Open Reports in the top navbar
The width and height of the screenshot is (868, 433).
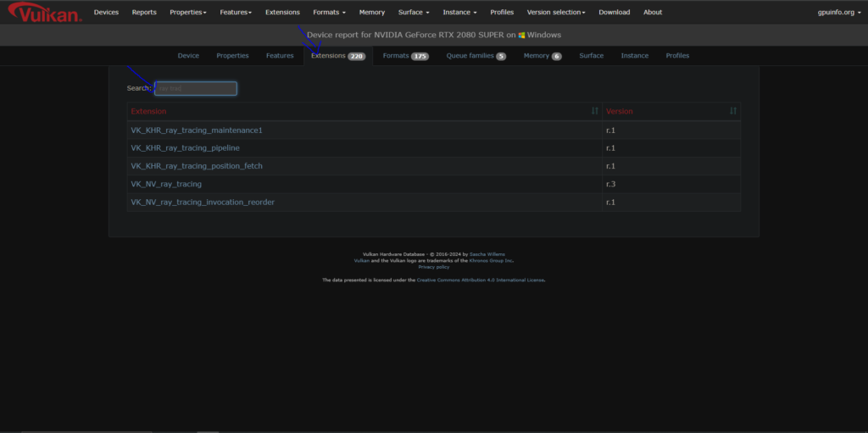pyautogui.click(x=144, y=12)
